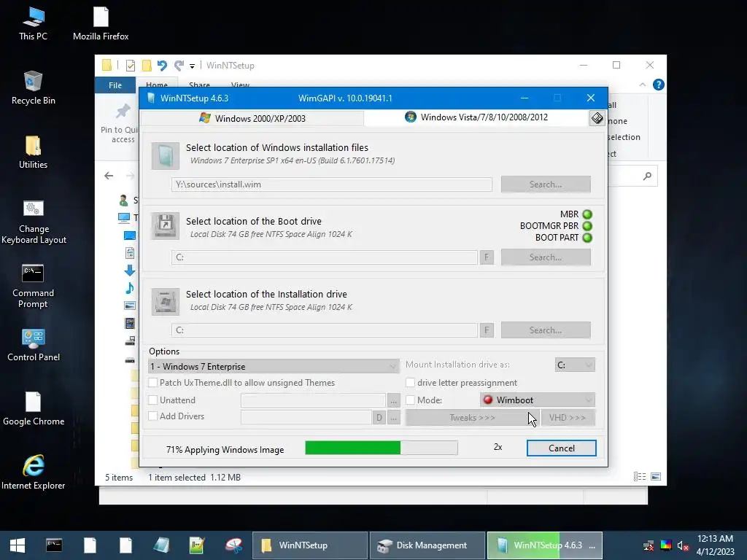Click the Boot drive C: path field

point(325,257)
